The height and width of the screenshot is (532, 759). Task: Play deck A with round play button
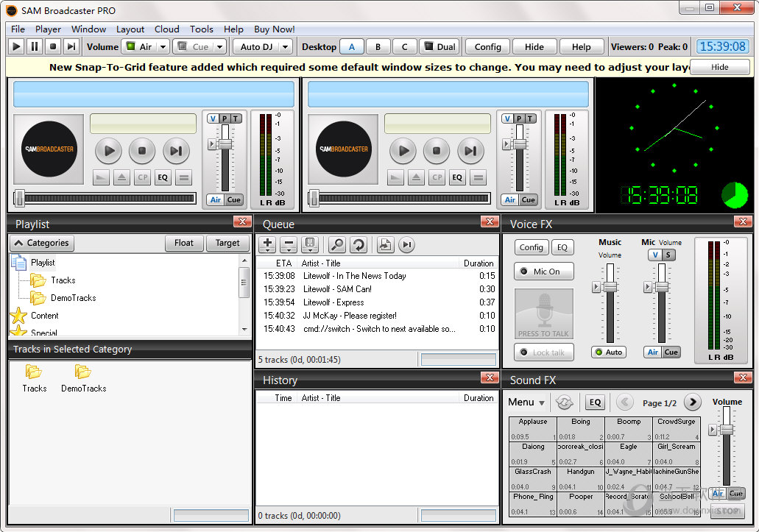[109, 150]
